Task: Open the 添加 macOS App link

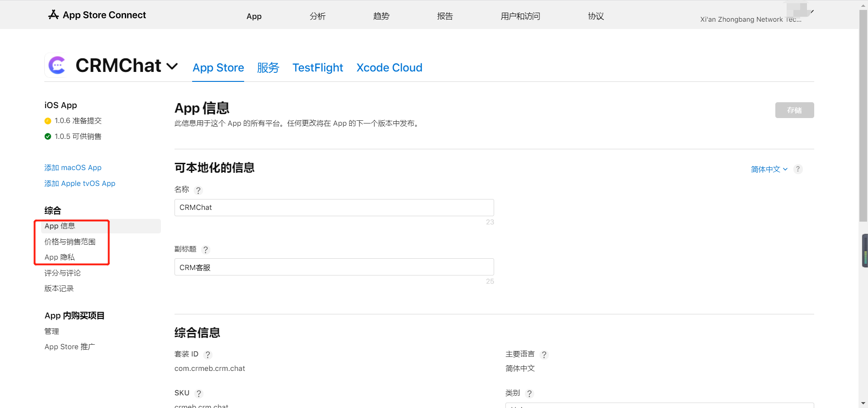Action: [72, 167]
